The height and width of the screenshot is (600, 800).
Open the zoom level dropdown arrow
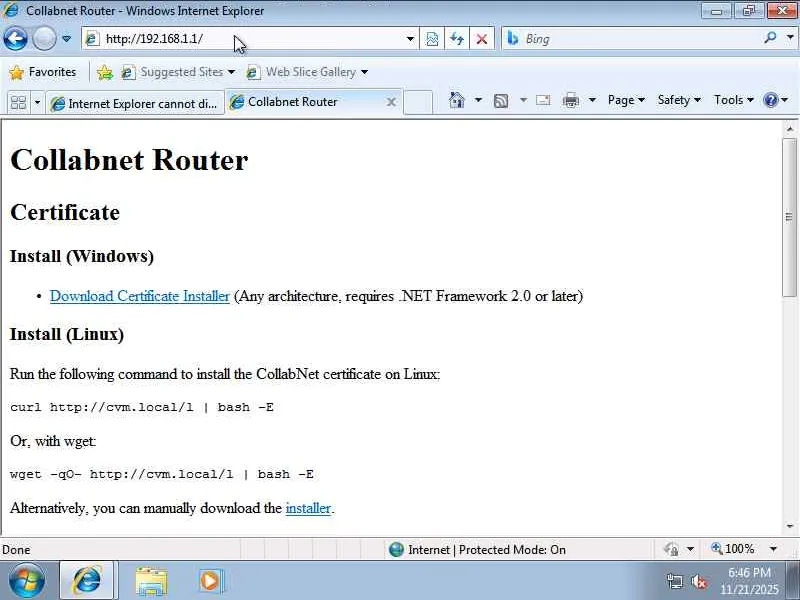773,549
